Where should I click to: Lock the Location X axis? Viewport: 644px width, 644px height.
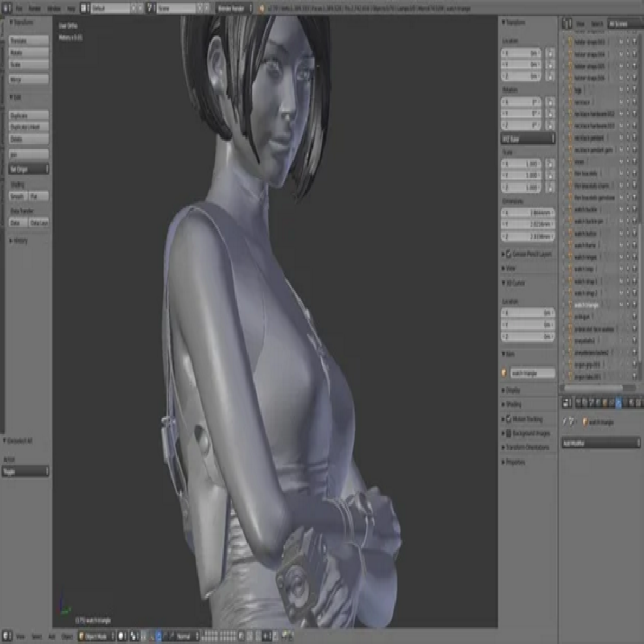(551, 53)
